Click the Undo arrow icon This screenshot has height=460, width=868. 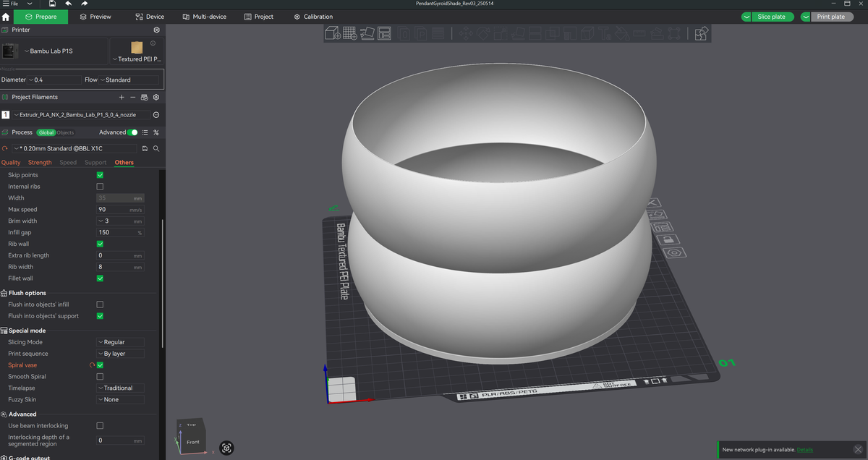68,4
